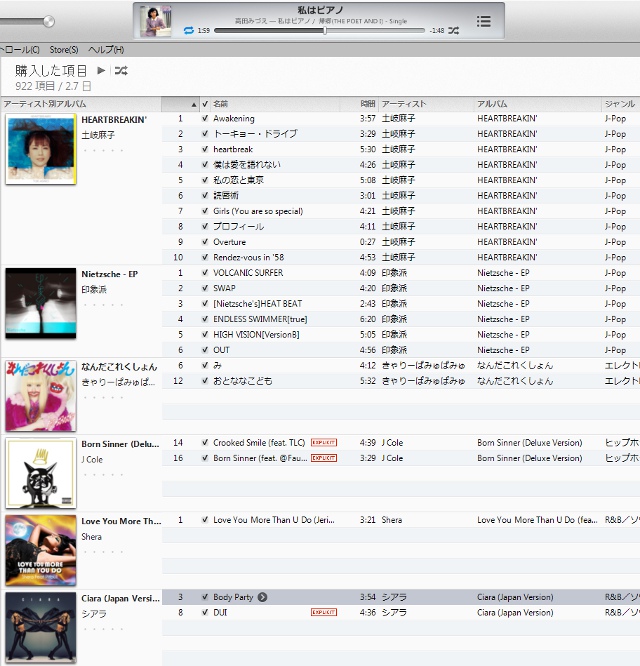Shuffle the 購入した項目 playlist
The height and width of the screenshot is (666, 640).
pos(121,71)
